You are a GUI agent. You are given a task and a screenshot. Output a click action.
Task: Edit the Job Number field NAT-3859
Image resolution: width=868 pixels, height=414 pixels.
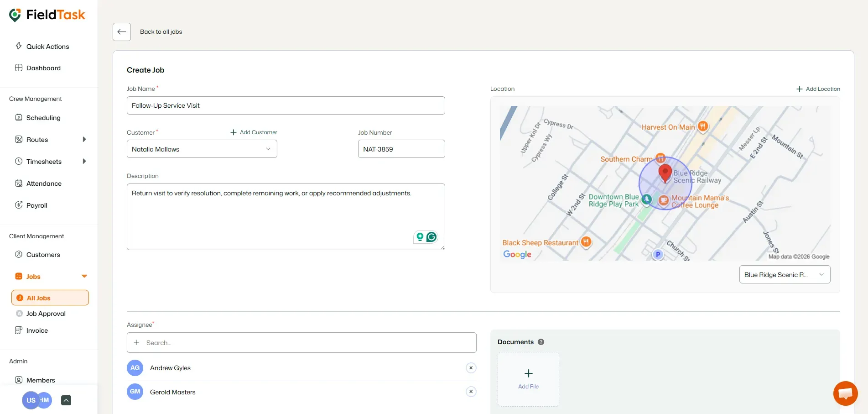point(401,149)
